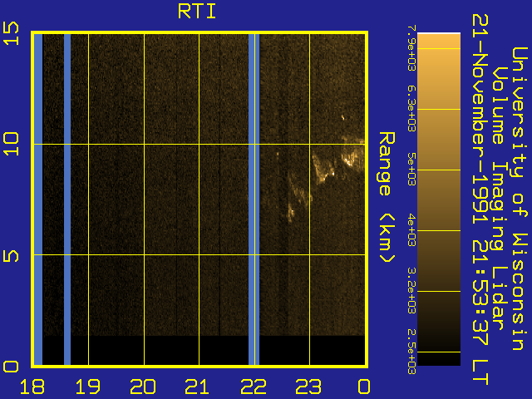Click the 5e+03 colorbar value
Image resolution: width=532 pixels, height=399 pixels.
click(411, 170)
